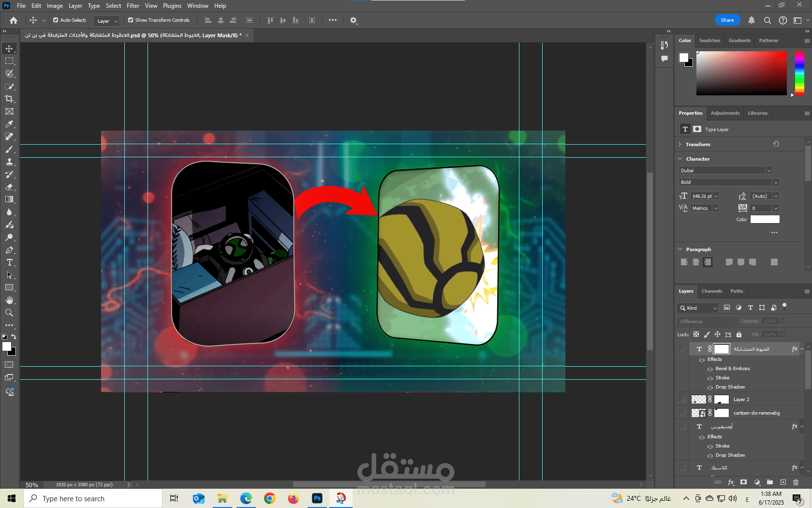The width and height of the screenshot is (812, 508).
Task: Create a new layer with plus icon
Action: point(783,482)
